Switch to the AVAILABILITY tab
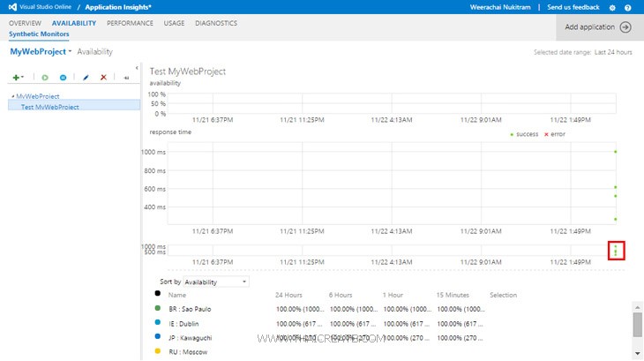 [x=74, y=23]
